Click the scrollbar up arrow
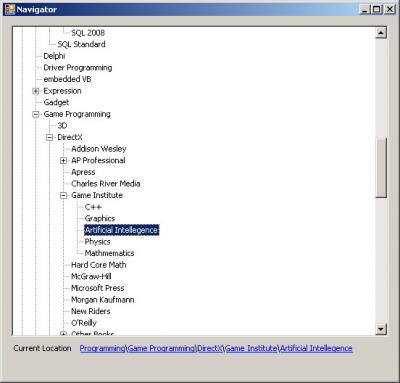Screen dimensions: 400x383 (x=381, y=33)
